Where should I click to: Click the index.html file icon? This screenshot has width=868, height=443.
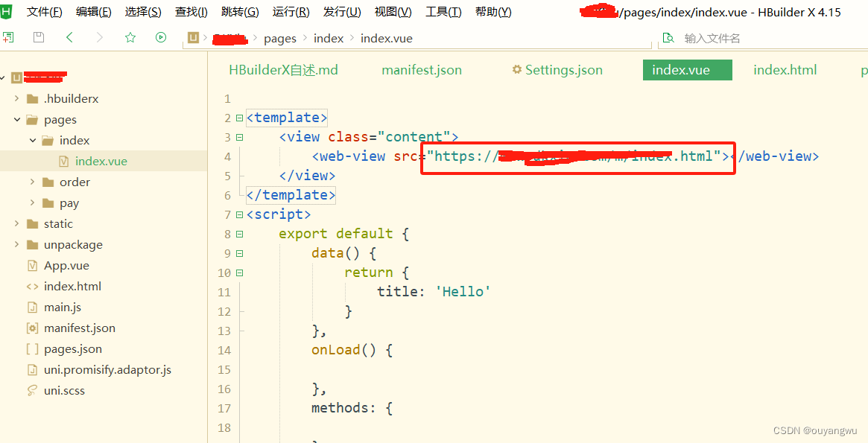click(x=33, y=287)
